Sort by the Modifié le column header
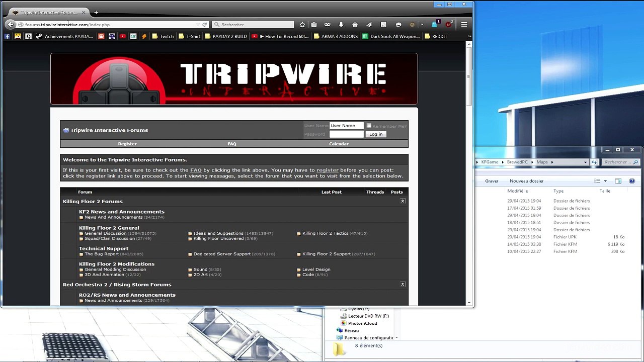 click(x=518, y=191)
